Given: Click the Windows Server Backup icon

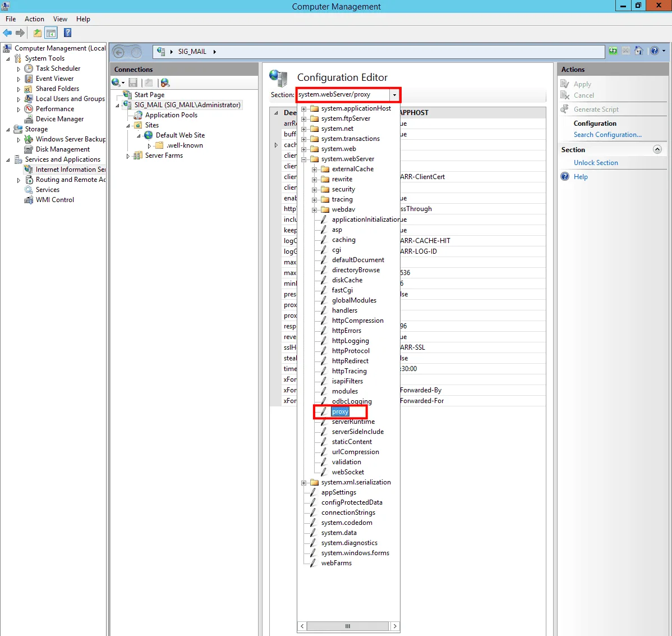Looking at the screenshot, I should [x=29, y=139].
